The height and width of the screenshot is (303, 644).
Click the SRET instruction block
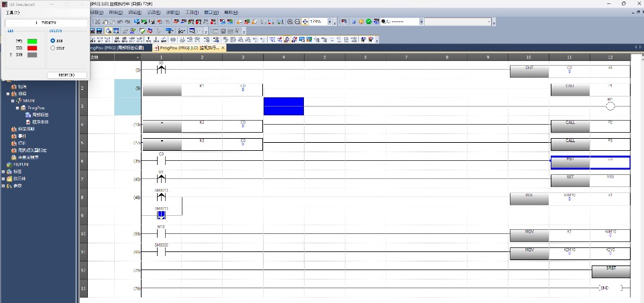610,271
